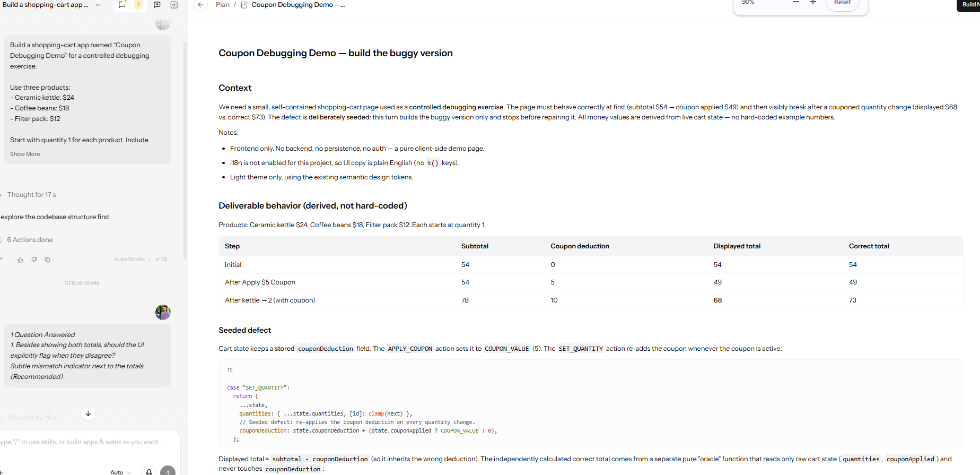Open the Auto model selector dropdown
This screenshot has height=475, width=980.
pos(120,472)
